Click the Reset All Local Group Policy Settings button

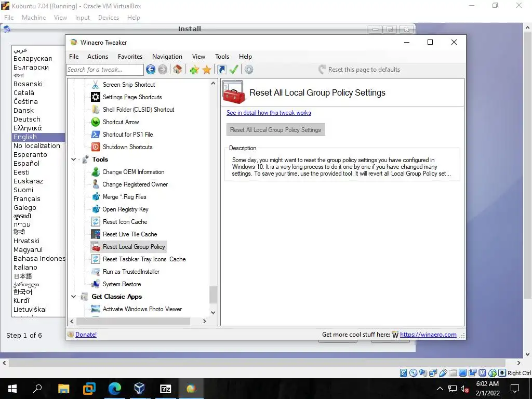pos(275,129)
